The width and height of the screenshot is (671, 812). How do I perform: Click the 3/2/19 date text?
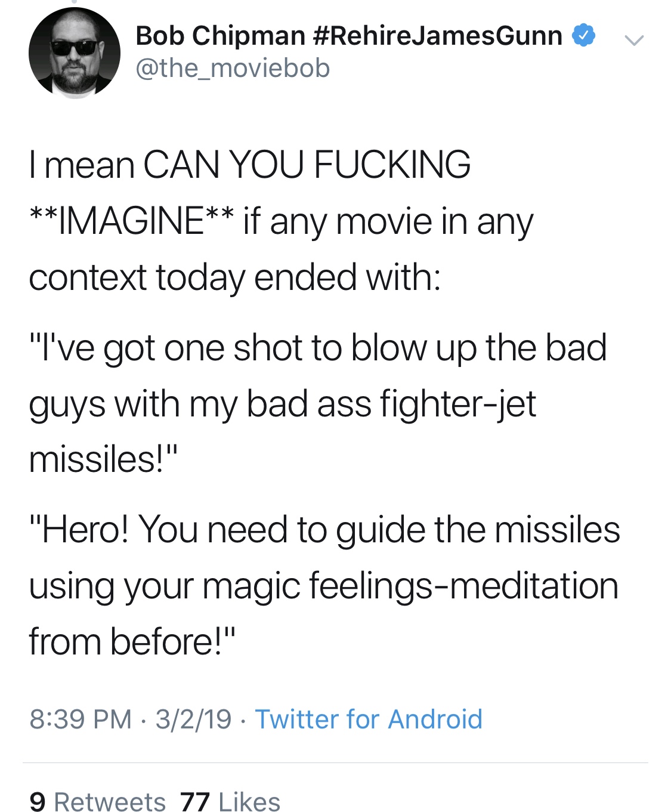pyautogui.click(x=193, y=719)
